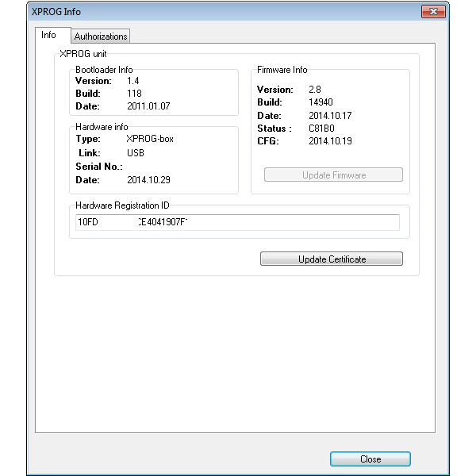
Task: Click the greyed-out Update Firmware button
Action: pyautogui.click(x=333, y=175)
